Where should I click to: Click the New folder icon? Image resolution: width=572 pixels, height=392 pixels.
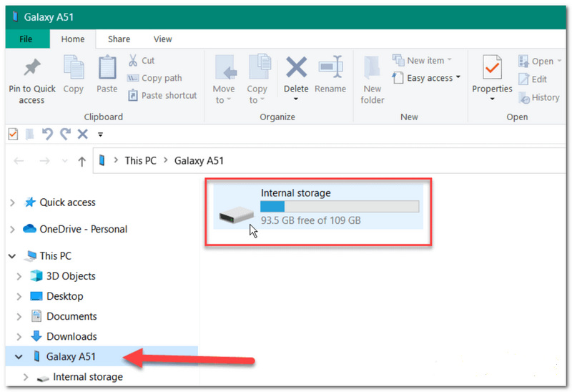(x=372, y=68)
